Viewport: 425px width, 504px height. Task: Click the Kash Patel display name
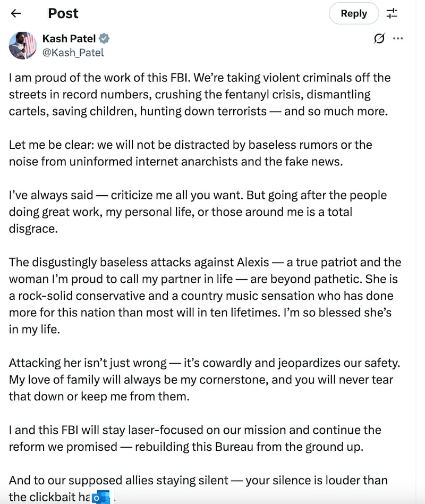[69, 39]
